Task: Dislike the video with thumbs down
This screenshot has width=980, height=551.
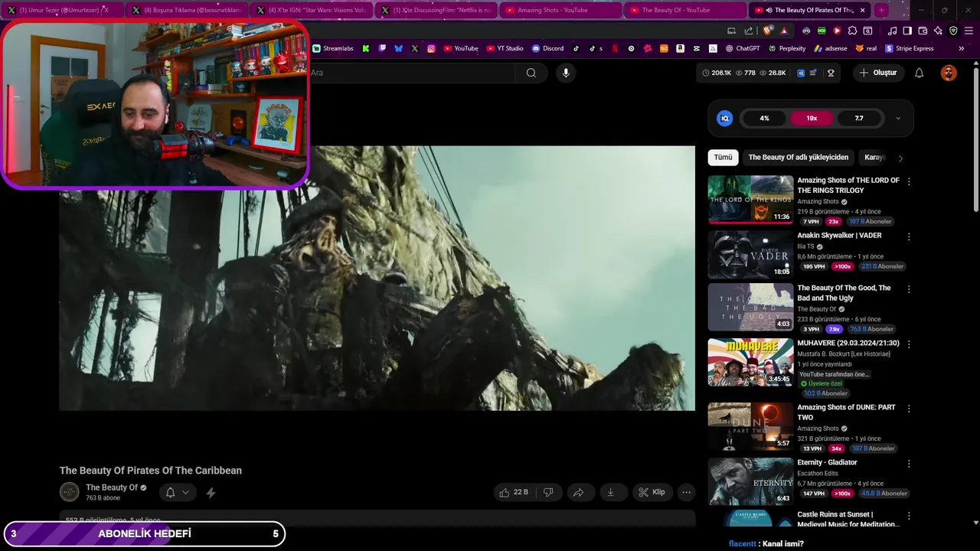Action: click(x=548, y=492)
